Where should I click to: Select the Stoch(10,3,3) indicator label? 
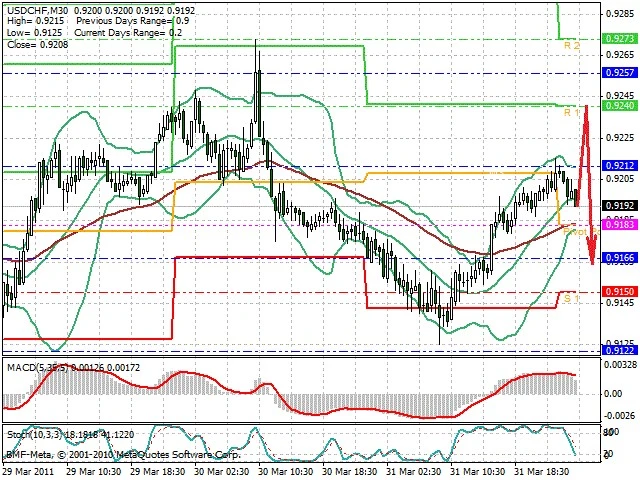[34, 435]
